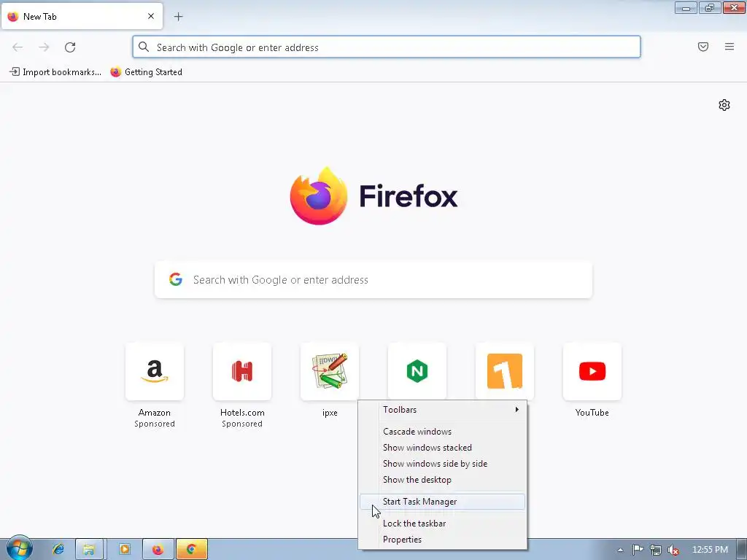
Task: Focus the center Google search field
Action: point(373,279)
